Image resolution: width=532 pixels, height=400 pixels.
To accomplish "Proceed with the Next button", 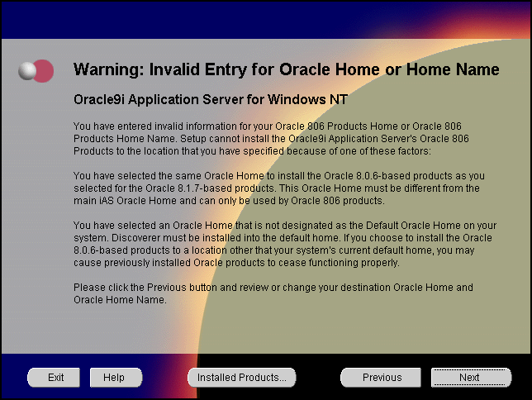I will (471, 377).
